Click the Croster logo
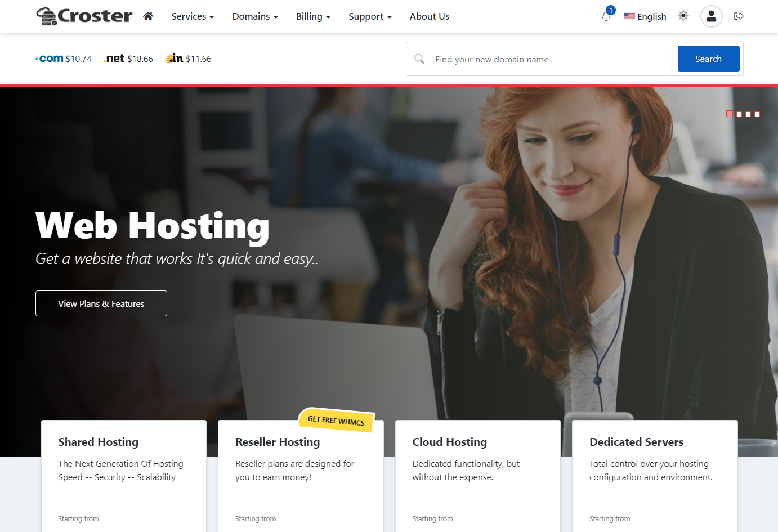The height and width of the screenshot is (532, 778). [x=84, y=16]
